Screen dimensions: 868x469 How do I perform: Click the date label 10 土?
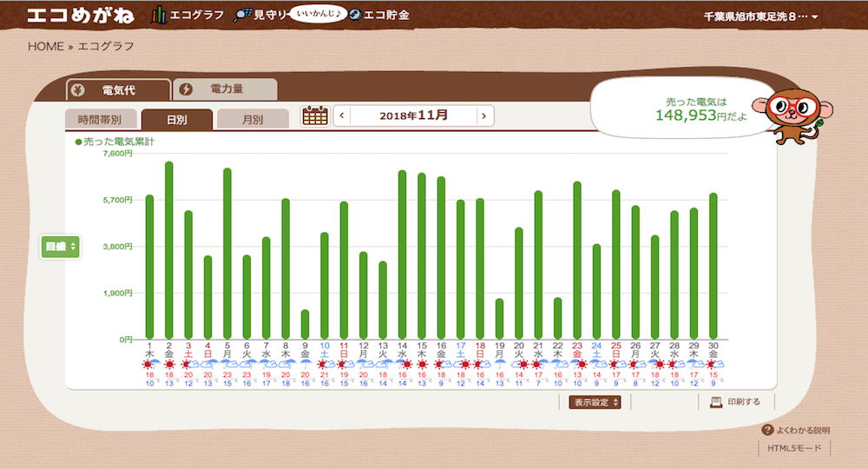(325, 349)
